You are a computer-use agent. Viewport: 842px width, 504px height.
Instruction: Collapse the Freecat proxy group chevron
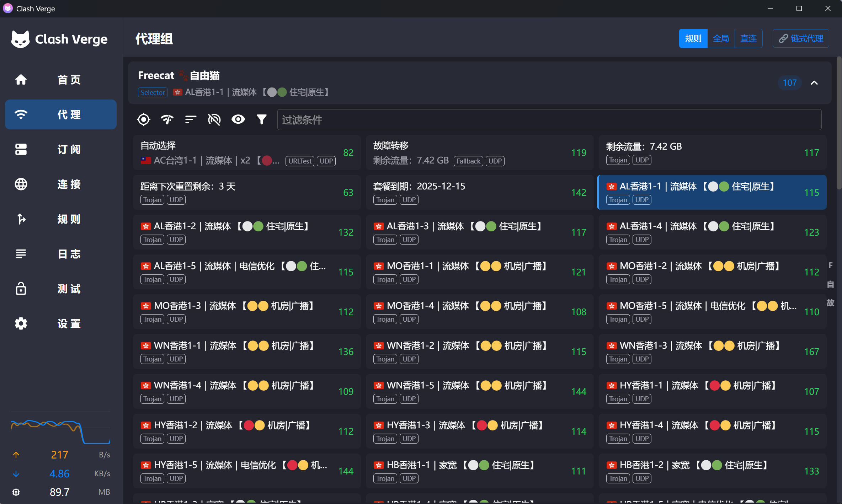point(814,83)
